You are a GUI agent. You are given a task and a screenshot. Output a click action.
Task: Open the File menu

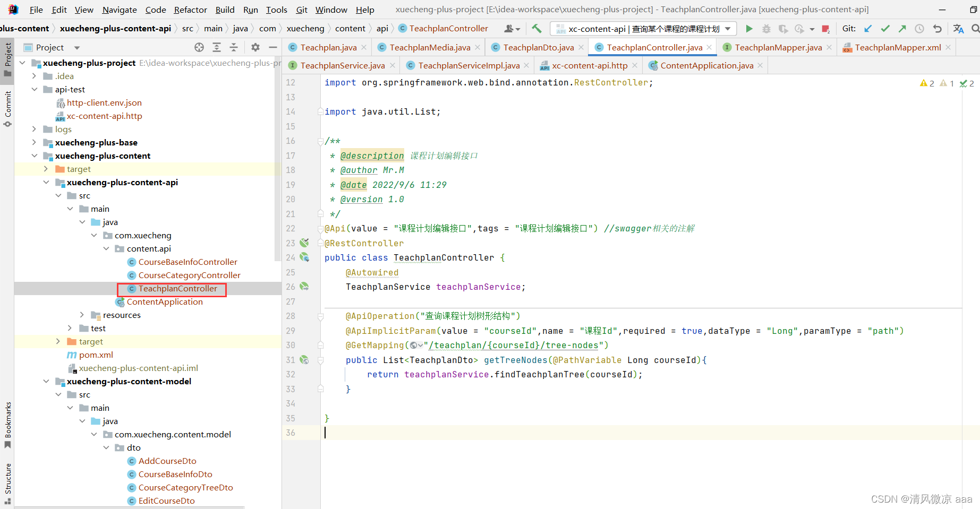coord(36,10)
